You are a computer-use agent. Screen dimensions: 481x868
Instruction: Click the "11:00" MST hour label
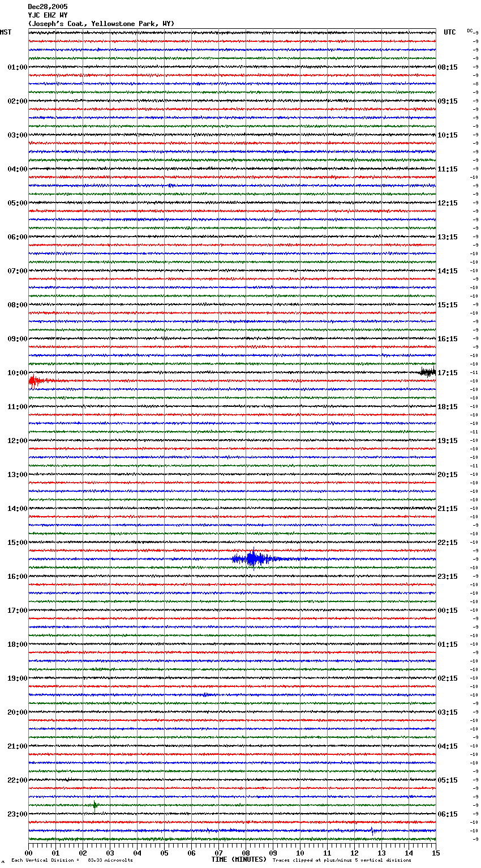17,407
